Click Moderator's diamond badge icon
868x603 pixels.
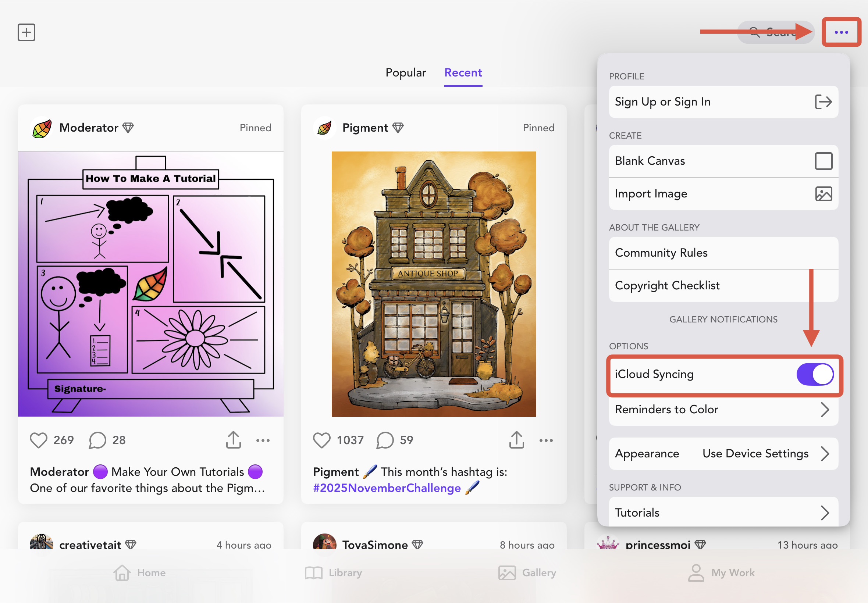[x=128, y=128]
